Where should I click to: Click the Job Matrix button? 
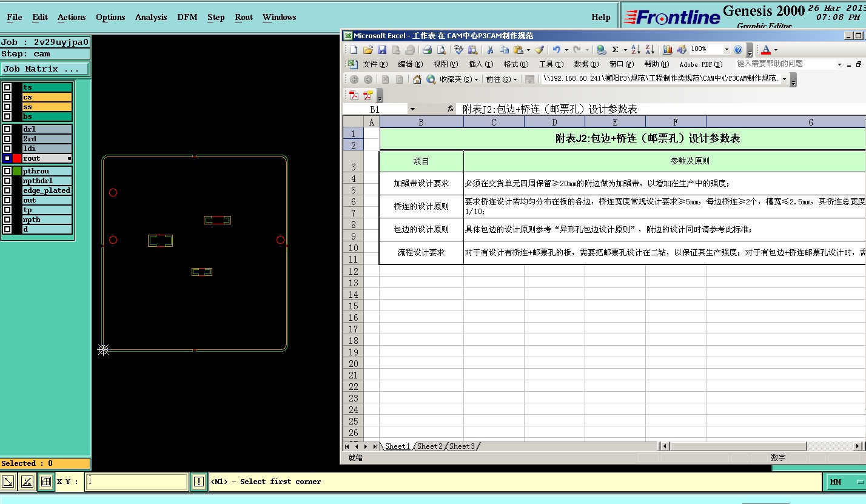tap(45, 69)
